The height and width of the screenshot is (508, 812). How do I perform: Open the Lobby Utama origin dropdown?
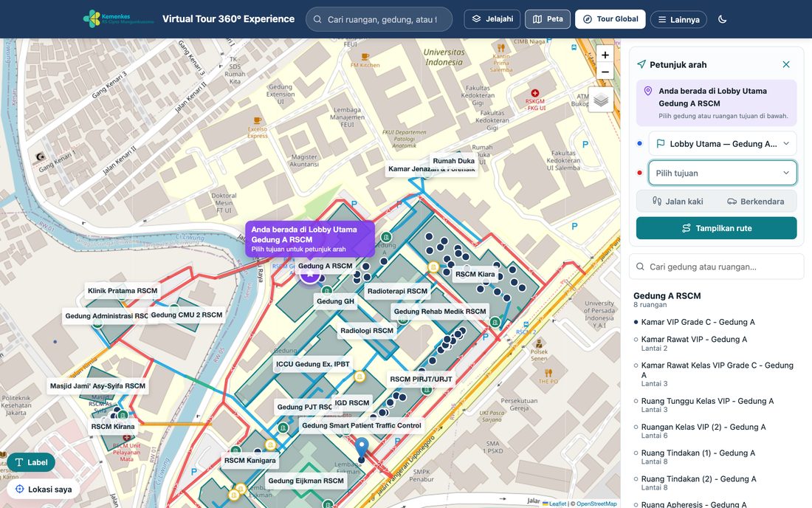[x=723, y=143]
